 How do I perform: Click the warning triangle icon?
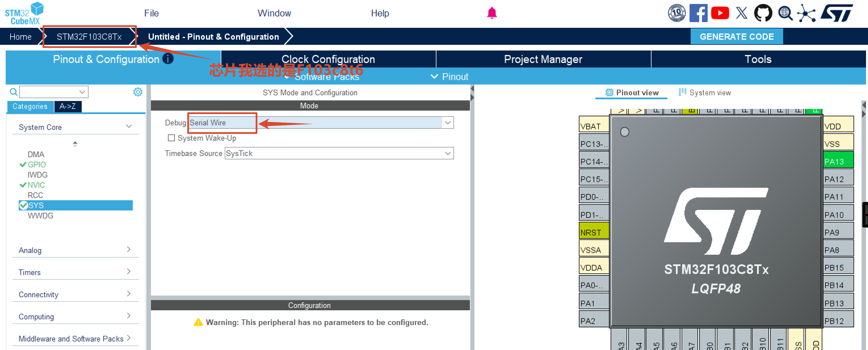tap(198, 322)
